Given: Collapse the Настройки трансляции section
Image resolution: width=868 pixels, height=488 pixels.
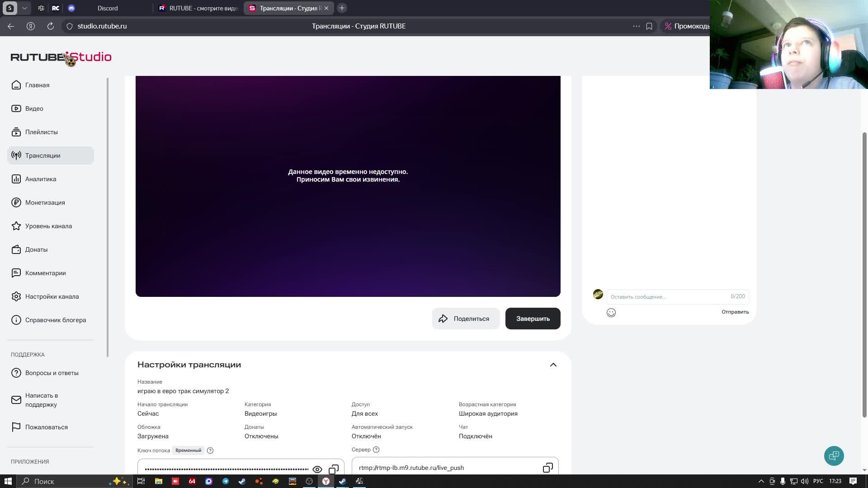Looking at the screenshot, I should 553,365.
